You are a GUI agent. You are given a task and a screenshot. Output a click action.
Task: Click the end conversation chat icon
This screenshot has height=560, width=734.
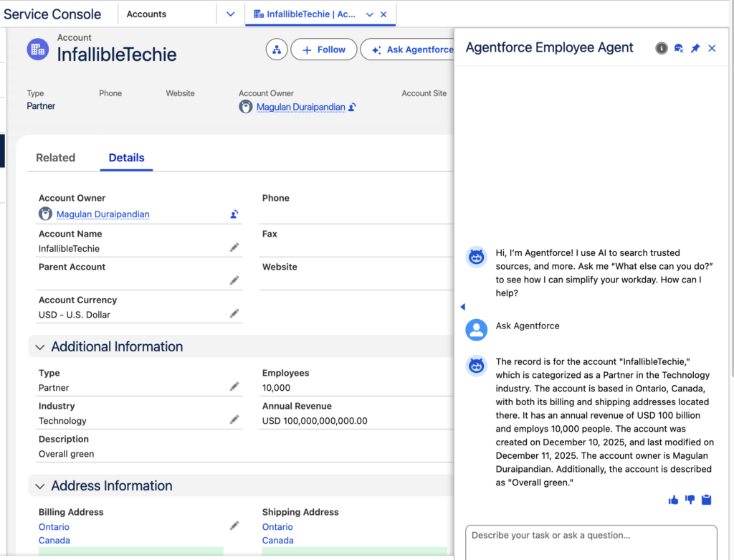tap(679, 48)
